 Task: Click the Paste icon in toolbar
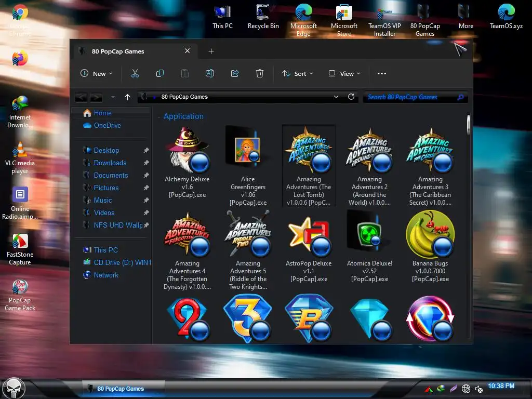(x=184, y=73)
